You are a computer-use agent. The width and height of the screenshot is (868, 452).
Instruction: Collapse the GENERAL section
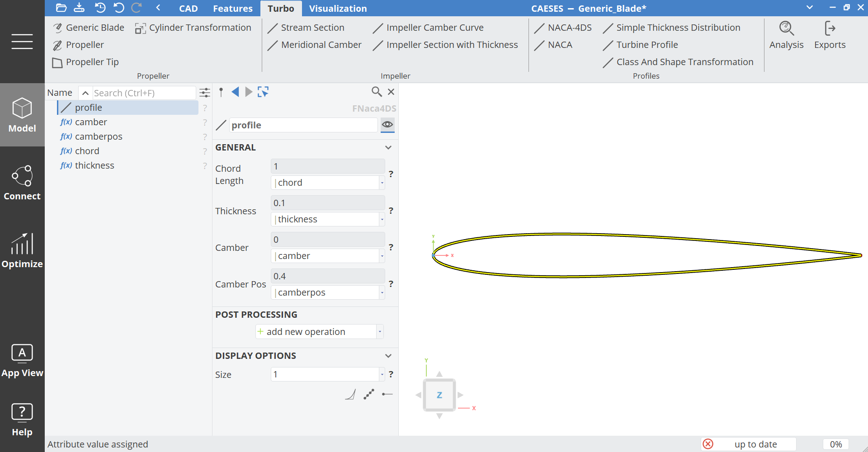[x=388, y=147]
